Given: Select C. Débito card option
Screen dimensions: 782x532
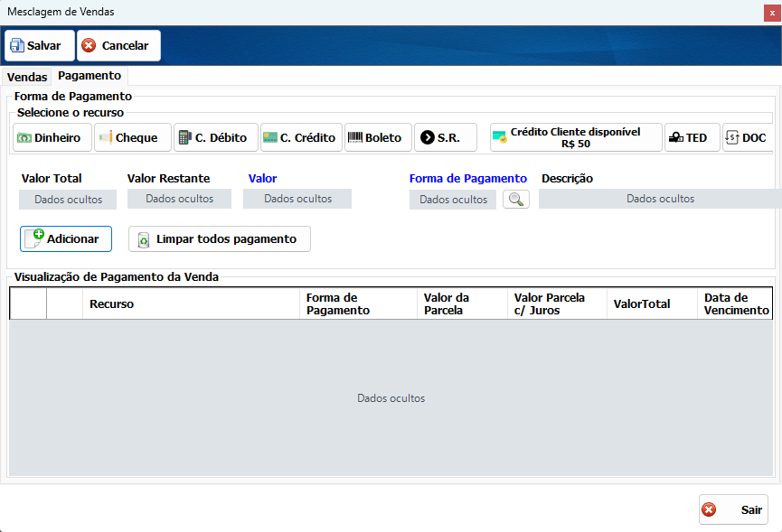Looking at the screenshot, I should pos(216,137).
